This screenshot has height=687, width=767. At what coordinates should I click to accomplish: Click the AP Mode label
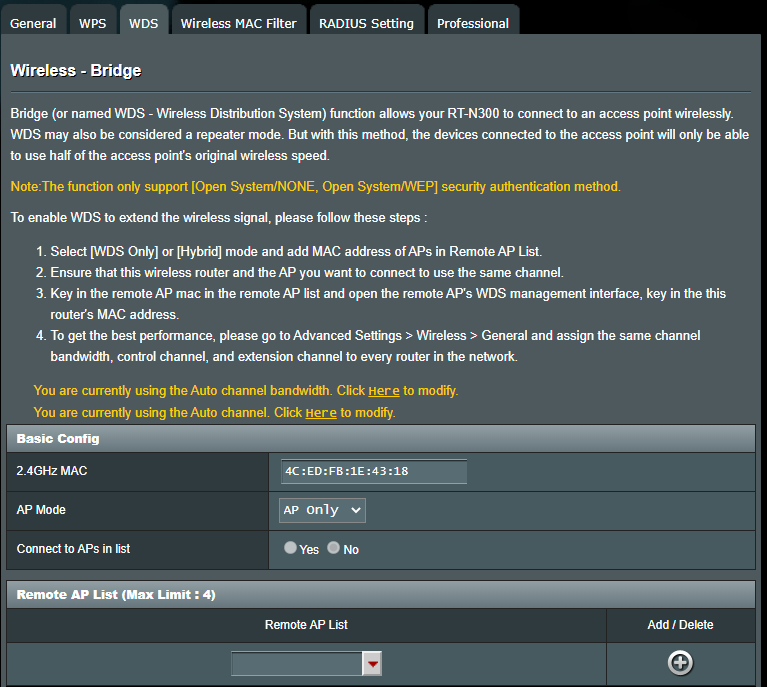click(41, 510)
